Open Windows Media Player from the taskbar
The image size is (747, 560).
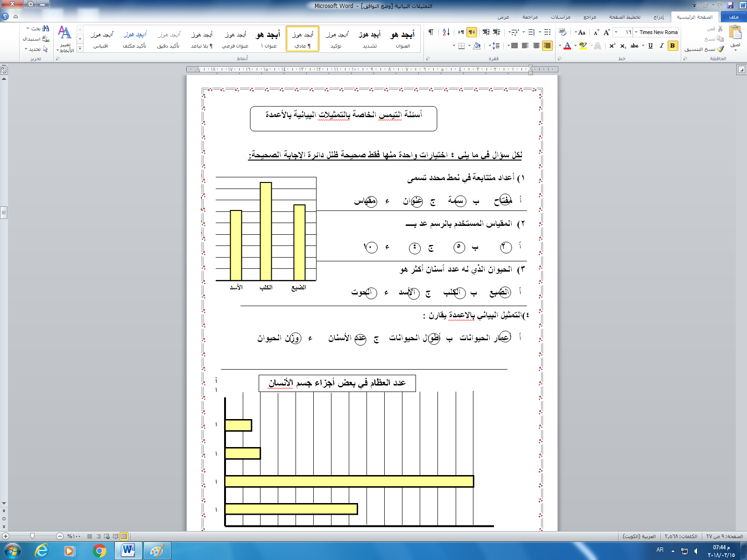[x=70, y=551]
